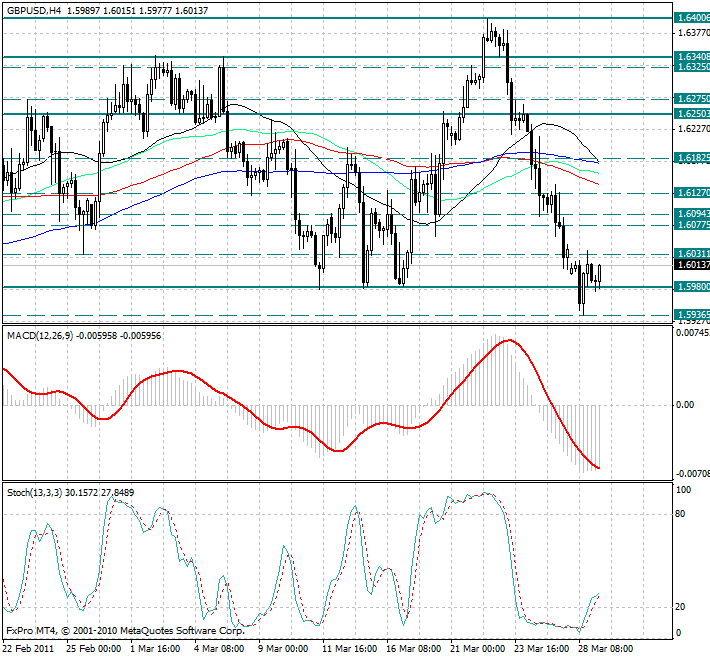The image size is (710, 656).
Task: Select the 1.6275 level price label
Action: point(692,99)
